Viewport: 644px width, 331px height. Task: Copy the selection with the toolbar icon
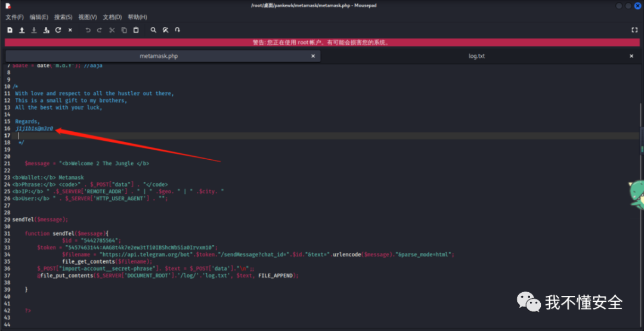point(124,30)
